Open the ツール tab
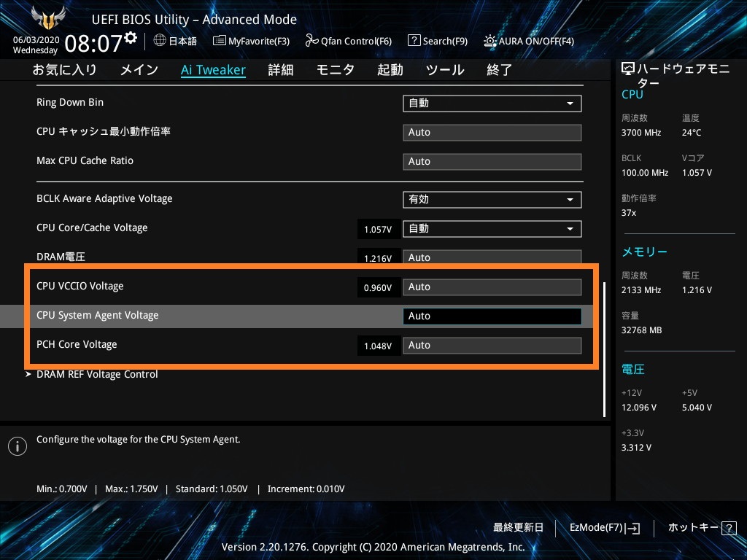The image size is (747, 560). coord(445,70)
